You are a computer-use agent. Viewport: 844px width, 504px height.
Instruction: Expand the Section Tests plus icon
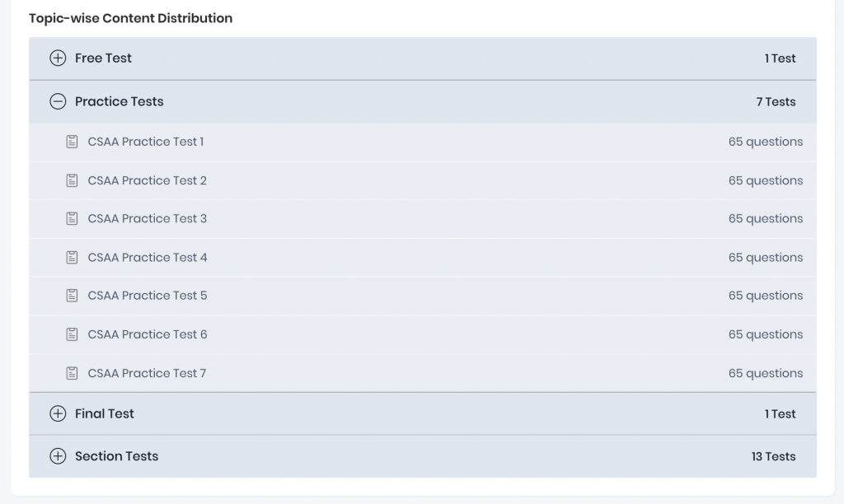58,456
